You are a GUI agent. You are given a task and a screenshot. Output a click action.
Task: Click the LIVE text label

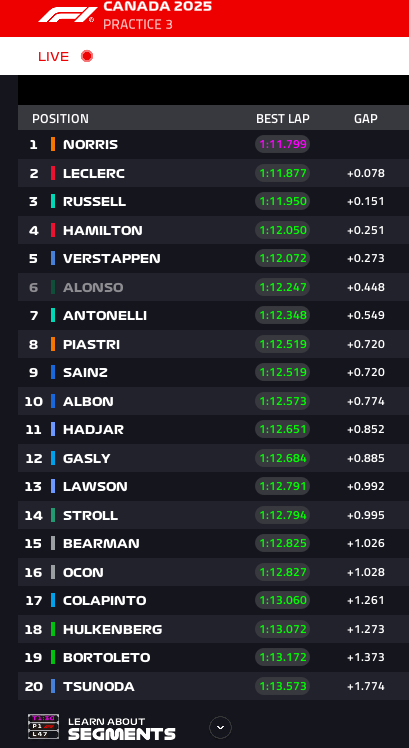pos(53,56)
